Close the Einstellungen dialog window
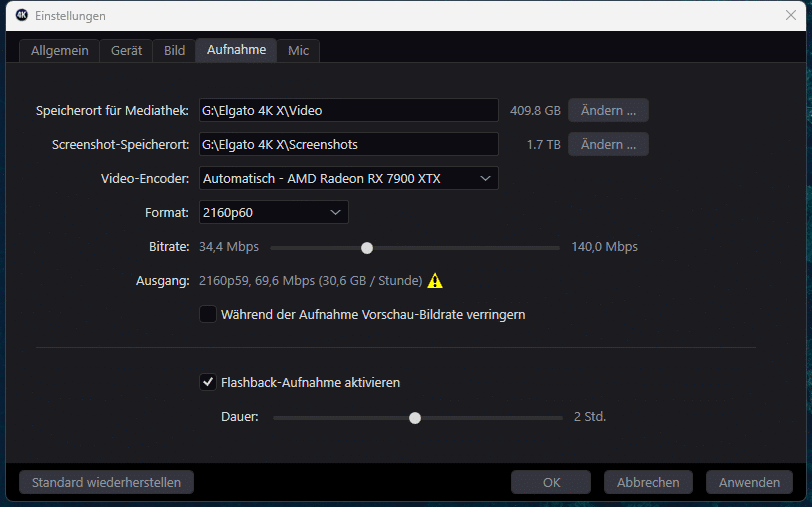Viewport: 812px width, 507px height. (790, 15)
